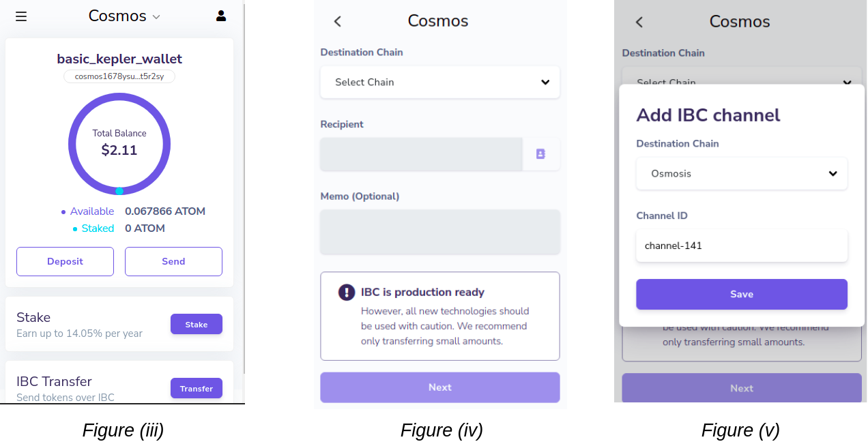Click the Memo (Optional) text area
The image size is (868, 444).
439,232
